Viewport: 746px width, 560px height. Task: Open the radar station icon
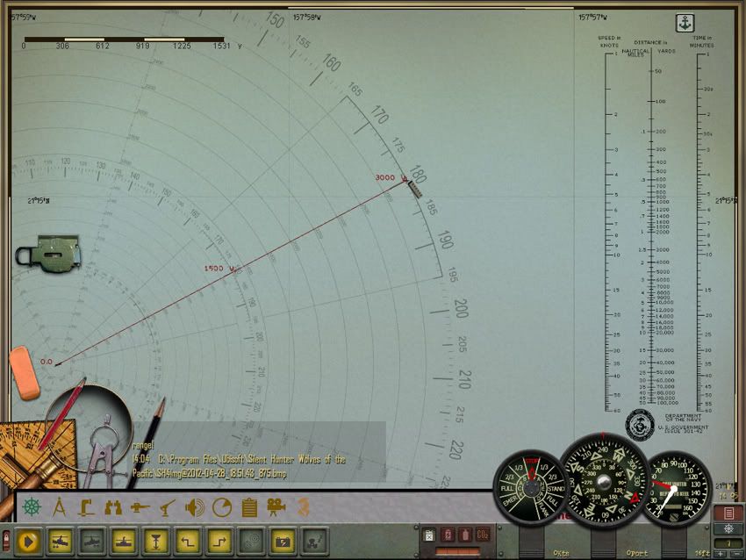[222, 507]
